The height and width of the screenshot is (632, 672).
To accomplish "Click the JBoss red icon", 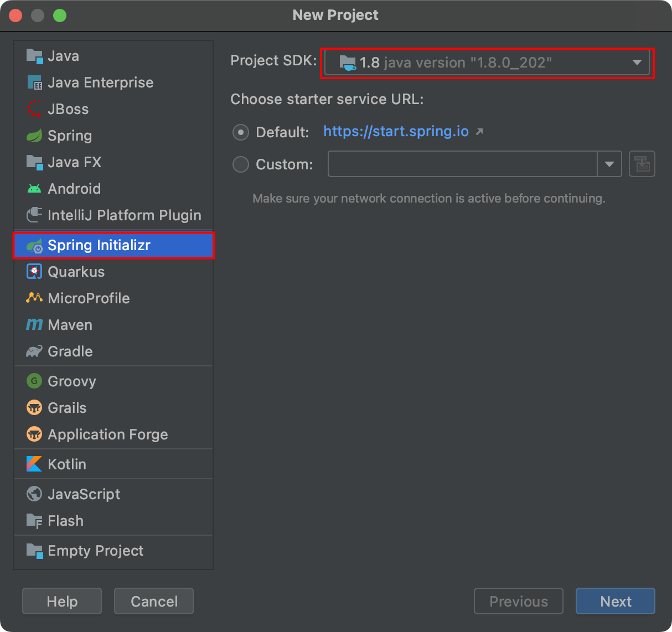I will 34,108.
